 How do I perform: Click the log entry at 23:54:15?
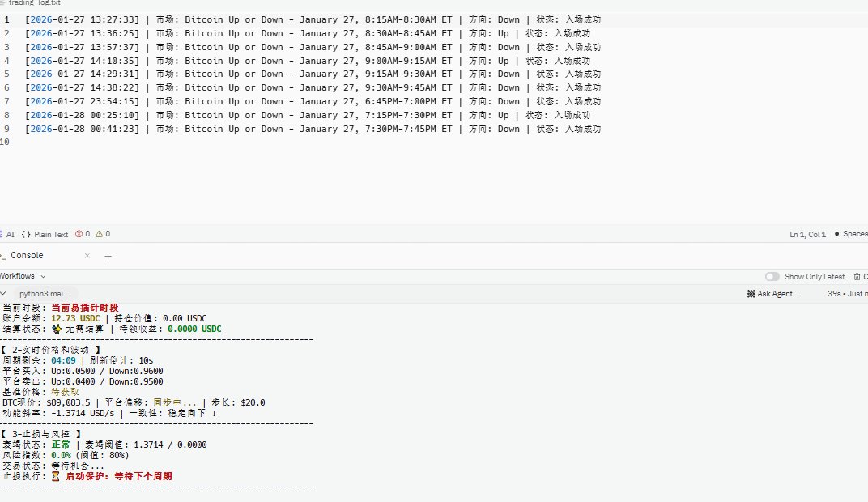point(313,102)
